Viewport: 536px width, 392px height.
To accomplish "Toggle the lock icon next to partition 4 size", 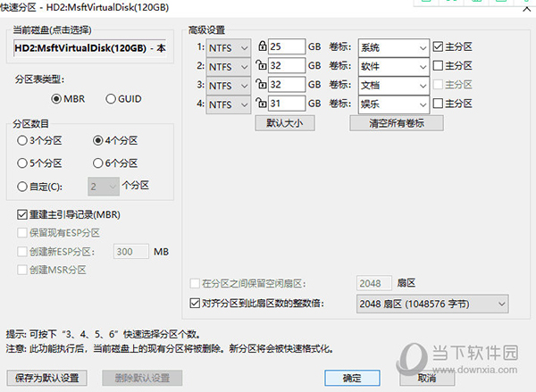I will (262, 102).
